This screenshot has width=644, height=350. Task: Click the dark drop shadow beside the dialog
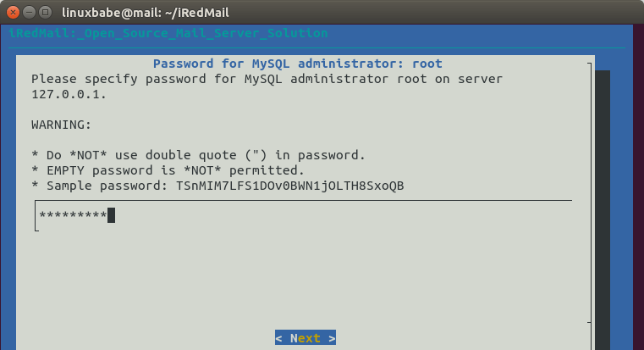[x=603, y=203]
